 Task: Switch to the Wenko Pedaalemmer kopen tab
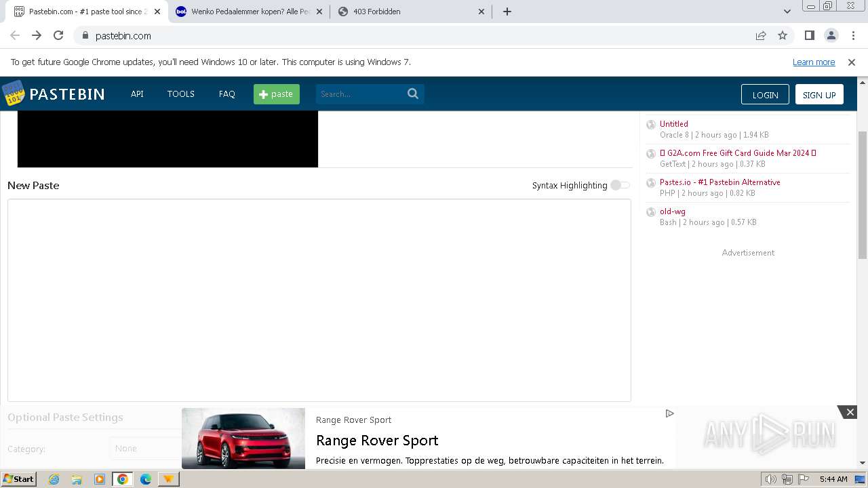click(x=250, y=12)
